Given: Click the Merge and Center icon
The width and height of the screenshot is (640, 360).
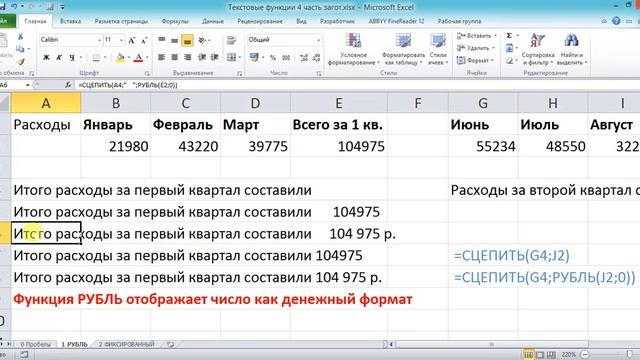Looking at the screenshot, I should [x=232, y=57].
